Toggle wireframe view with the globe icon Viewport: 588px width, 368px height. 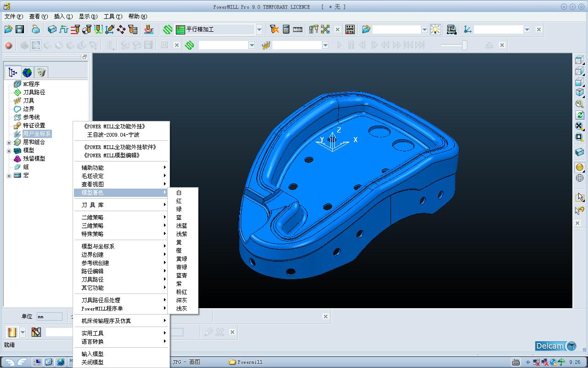tap(579, 178)
